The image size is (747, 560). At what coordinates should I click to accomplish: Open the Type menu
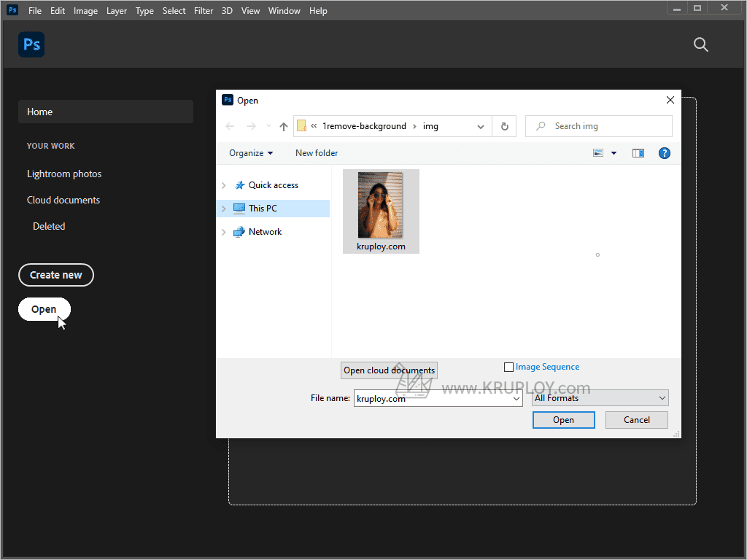coord(144,10)
